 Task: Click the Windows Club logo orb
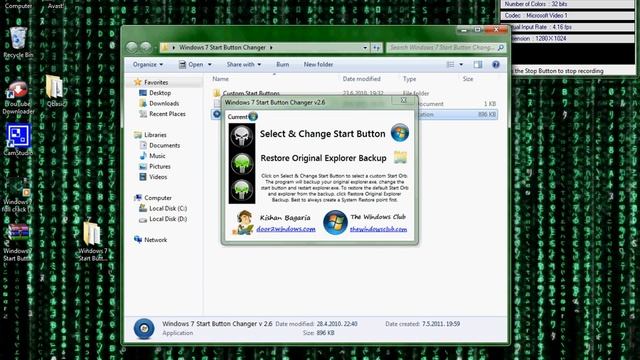tap(335, 222)
